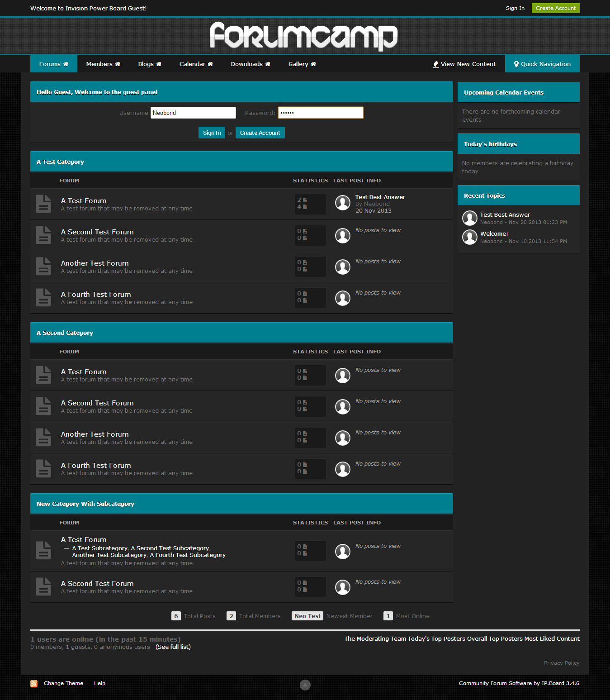610x700 pixels.
Task: Click forum icon beside Another Test Forum
Action: coord(43,267)
